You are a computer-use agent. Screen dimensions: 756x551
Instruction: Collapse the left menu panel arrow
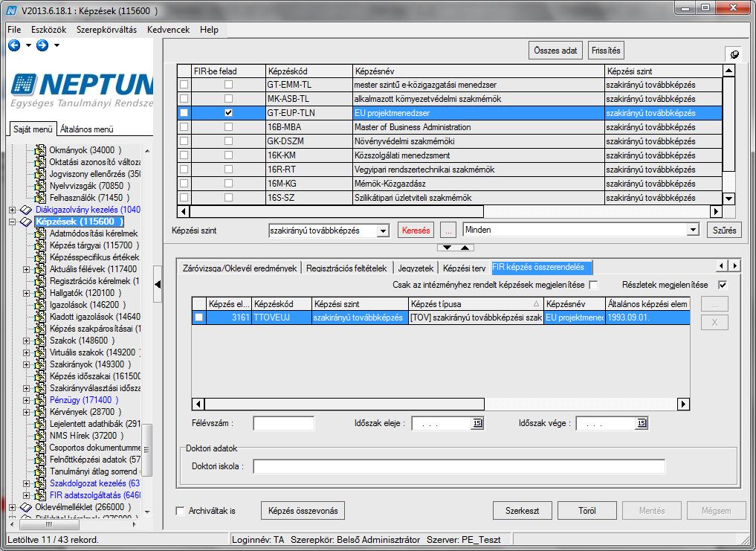[157, 284]
